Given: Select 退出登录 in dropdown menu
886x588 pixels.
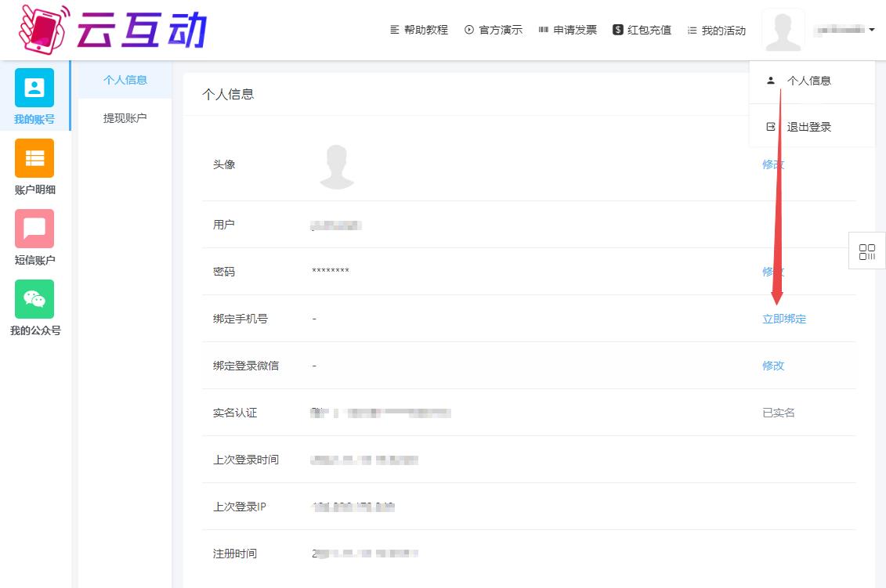Looking at the screenshot, I should point(808,127).
